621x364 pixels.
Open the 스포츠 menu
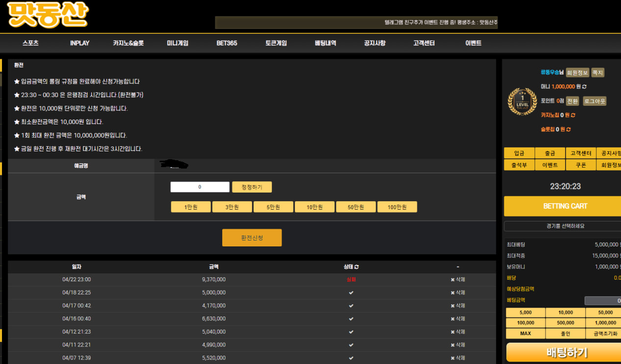coord(30,43)
